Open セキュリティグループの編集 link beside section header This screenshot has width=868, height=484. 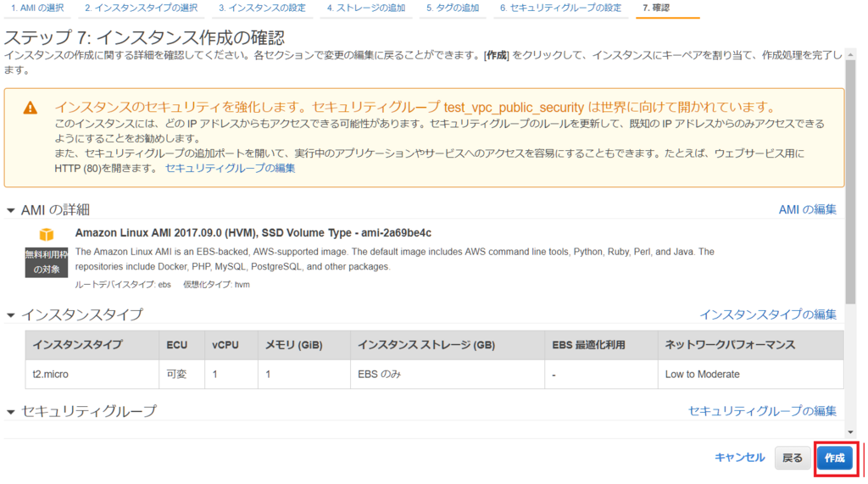[x=762, y=411]
